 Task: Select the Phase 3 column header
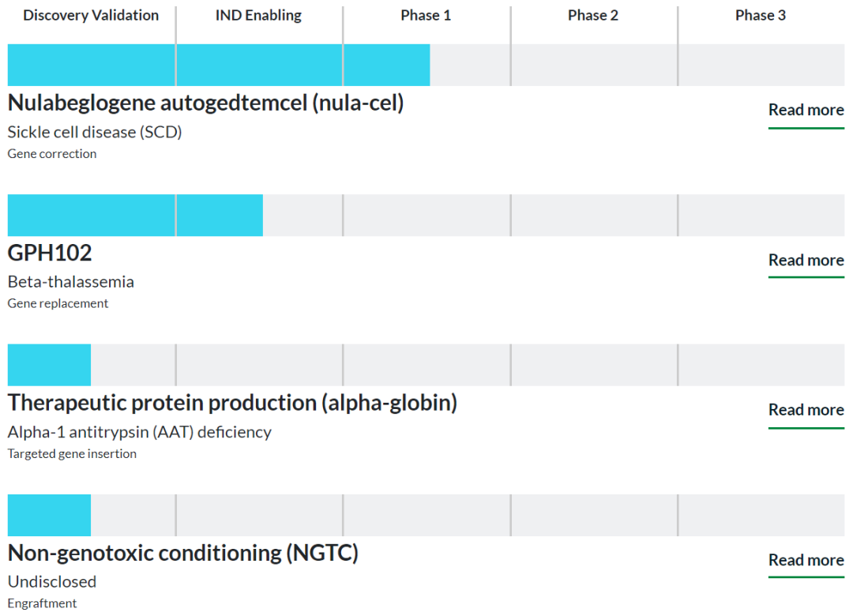click(761, 16)
